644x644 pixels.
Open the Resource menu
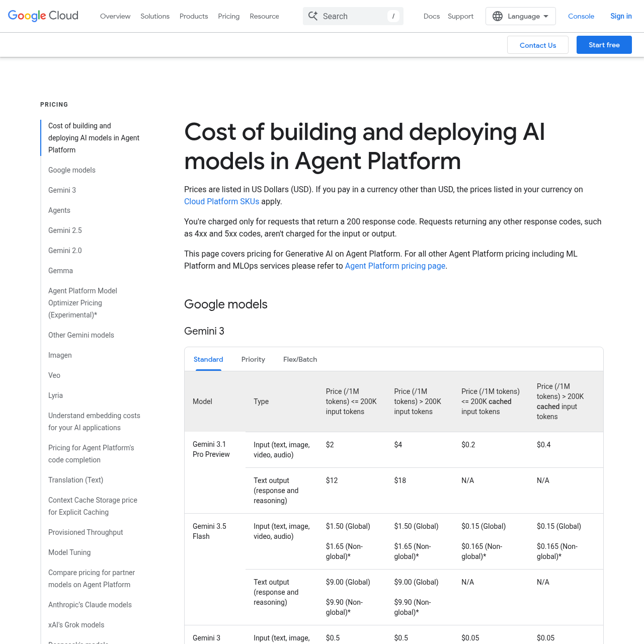(264, 16)
